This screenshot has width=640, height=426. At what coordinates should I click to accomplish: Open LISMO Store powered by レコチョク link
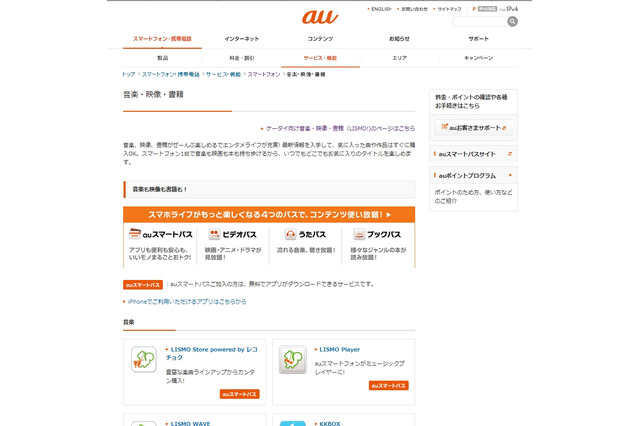tap(212, 353)
